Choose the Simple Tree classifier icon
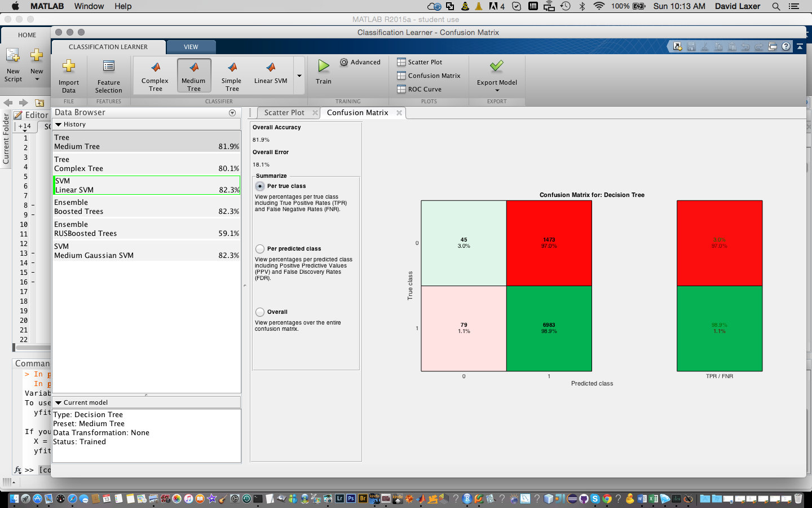This screenshot has width=812, height=508. [232, 67]
